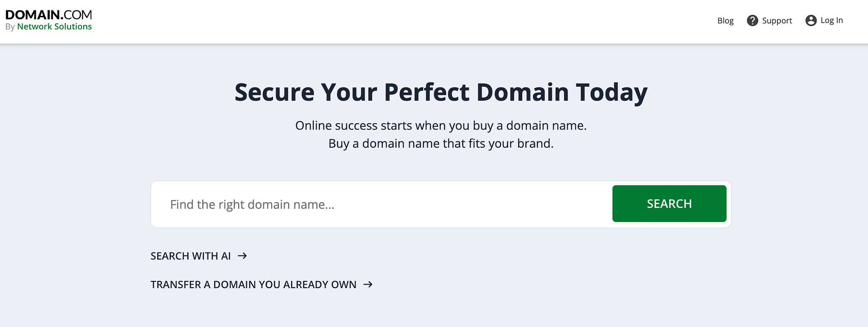Click the word "Secure" in the headline
The image size is (868, 327).
pyautogui.click(x=274, y=93)
